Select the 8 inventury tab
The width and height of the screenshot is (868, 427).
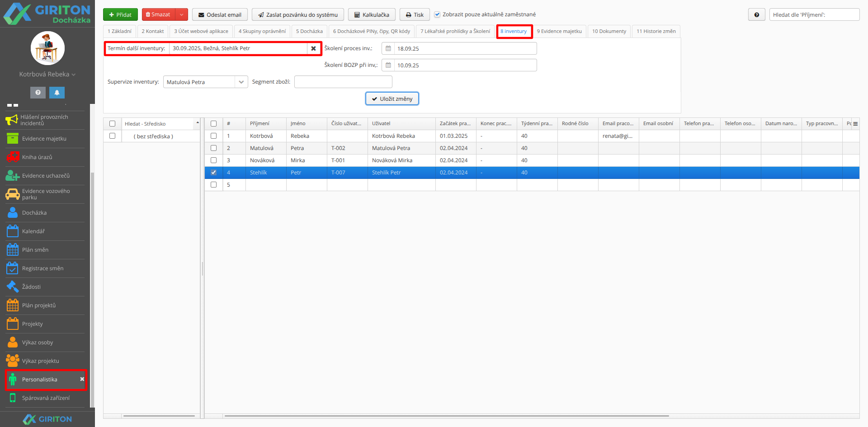coord(514,31)
